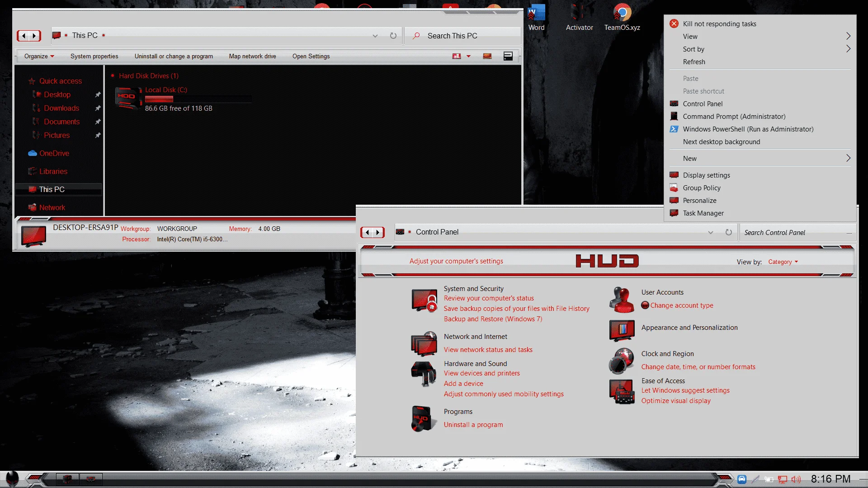The width and height of the screenshot is (868, 488).
Task: Refresh the Control Panel address bar
Action: pyautogui.click(x=729, y=232)
